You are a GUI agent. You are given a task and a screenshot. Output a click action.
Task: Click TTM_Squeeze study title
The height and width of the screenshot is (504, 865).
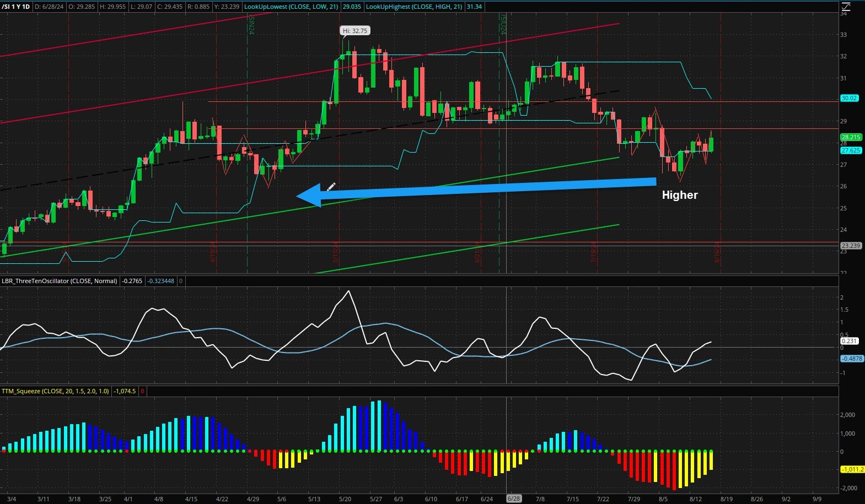55,391
